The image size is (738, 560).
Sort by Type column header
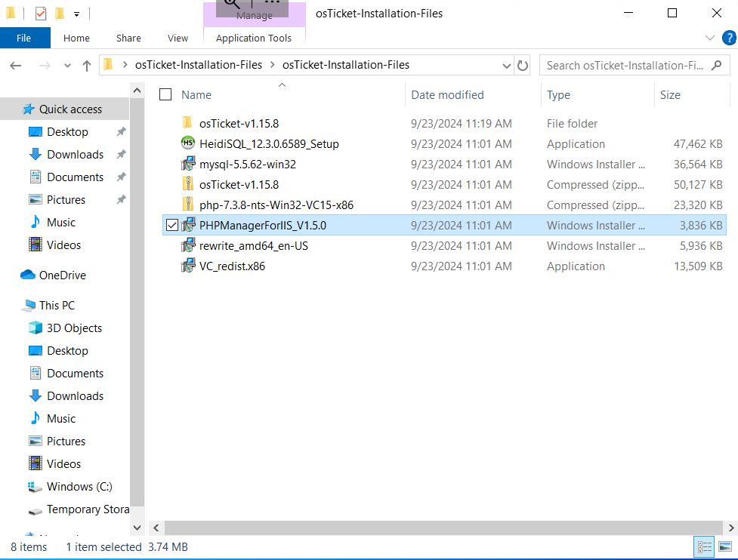pos(558,95)
